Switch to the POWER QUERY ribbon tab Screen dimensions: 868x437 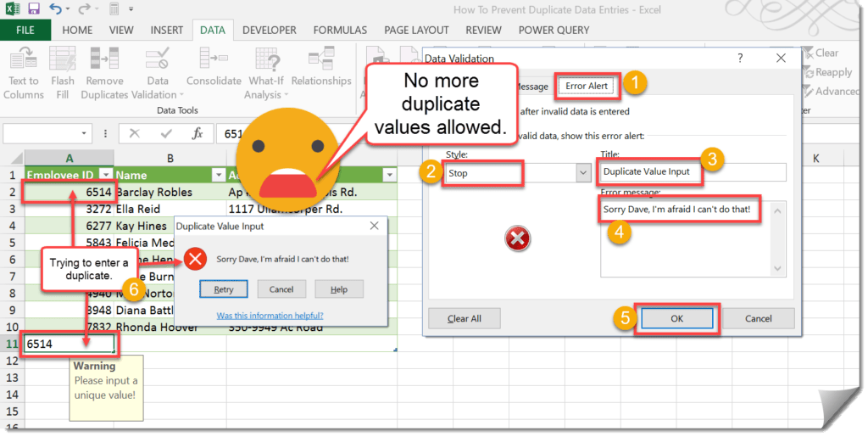coord(554,30)
